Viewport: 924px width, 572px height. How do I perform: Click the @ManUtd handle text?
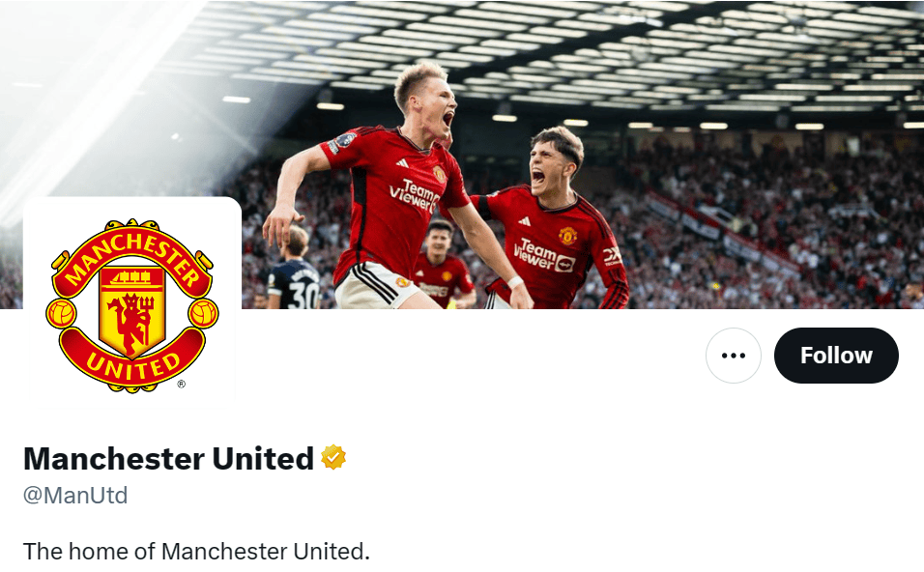75,496
